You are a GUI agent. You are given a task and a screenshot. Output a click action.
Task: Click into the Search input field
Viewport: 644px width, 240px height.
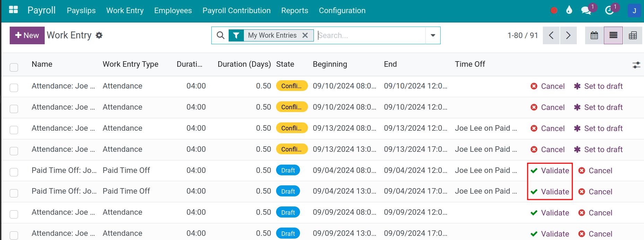[x=371, y=35]
